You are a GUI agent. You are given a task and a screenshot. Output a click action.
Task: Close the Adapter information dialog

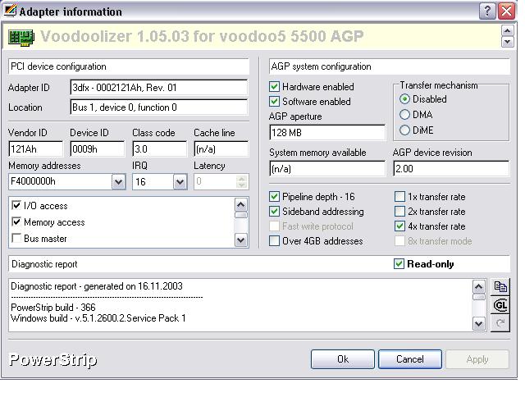point(507,11)
